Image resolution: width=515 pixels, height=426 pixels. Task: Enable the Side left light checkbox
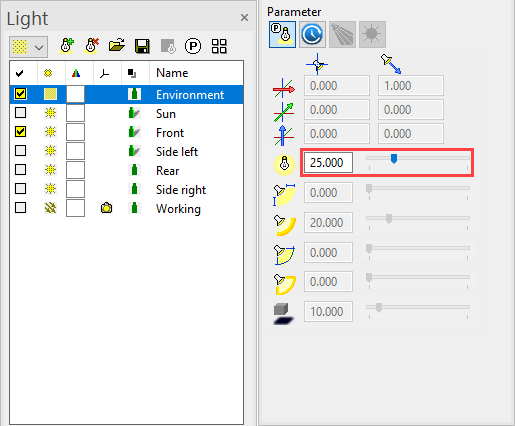(20, 151)
